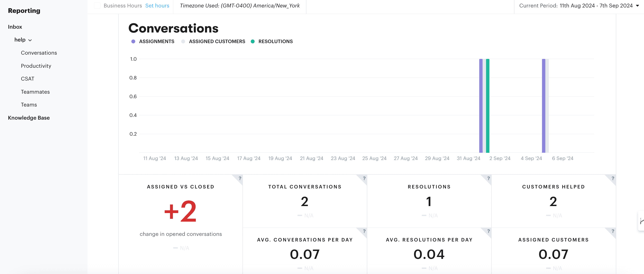The image size is (644, 274).
Task: Collapse the help inbox chevron in sidebar
Action: (30, 40)
